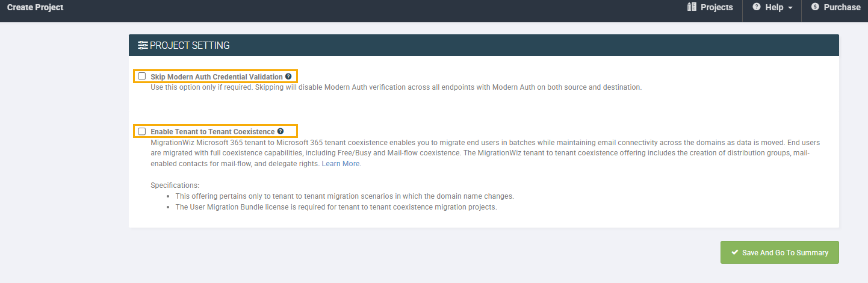Click the Projects buildings icon
This screenshot has height=283, width=868.
click(x=692, y=7)
